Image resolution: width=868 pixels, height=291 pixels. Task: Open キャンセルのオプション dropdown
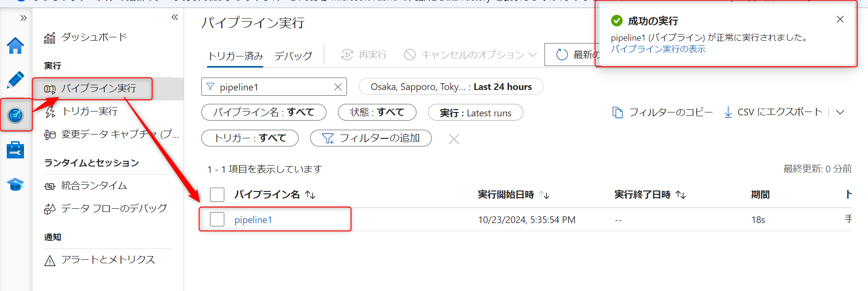tap(470, 55)
